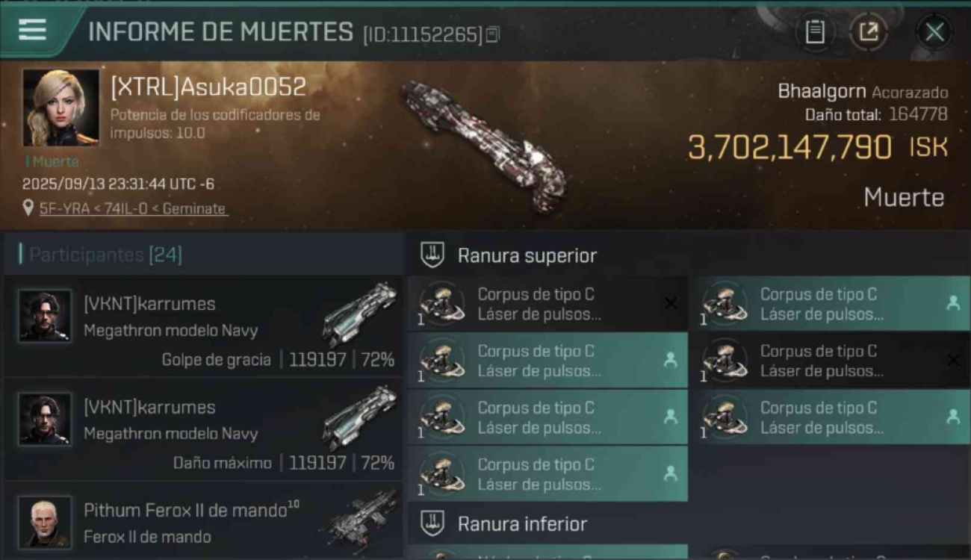Click the Bhaalgorn ship image
This screenshot has height=560, width=971.
coord(483,136)
